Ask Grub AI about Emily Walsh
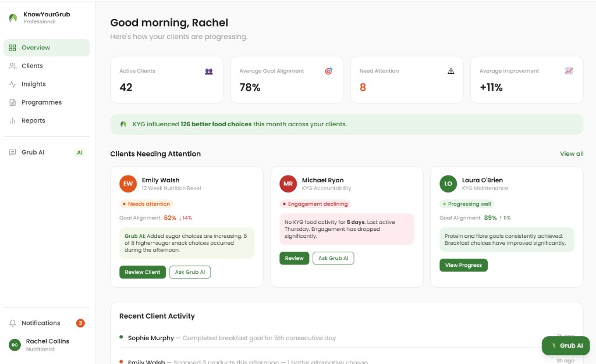The height and width of the screenshot is (364, 596). click(x=190, y=272)
